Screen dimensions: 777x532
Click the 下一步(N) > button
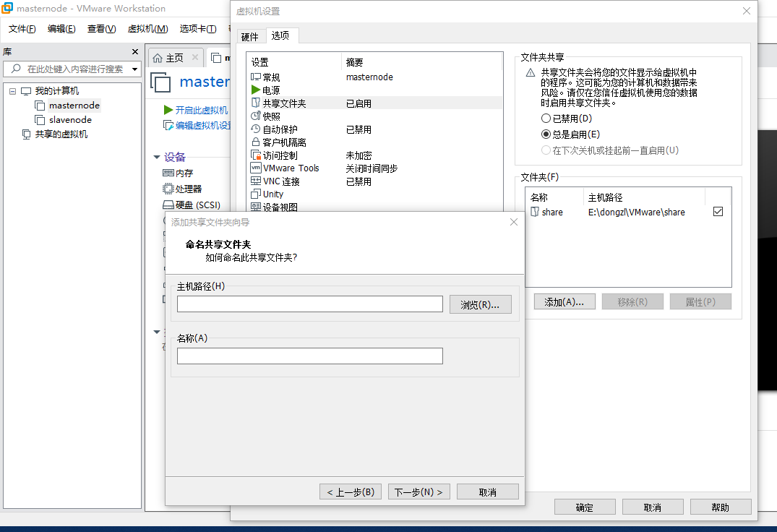(x=418, y=492)
